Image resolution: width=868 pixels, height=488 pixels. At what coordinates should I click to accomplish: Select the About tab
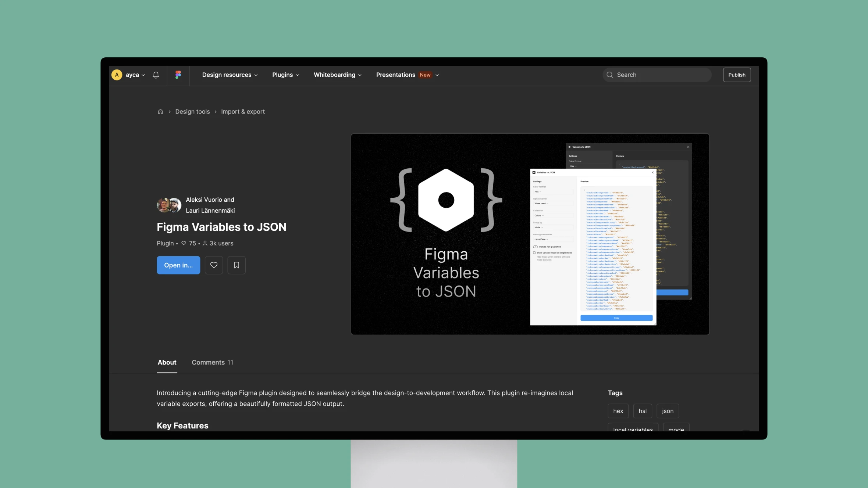pyautogui.click(x=166, y=362)
